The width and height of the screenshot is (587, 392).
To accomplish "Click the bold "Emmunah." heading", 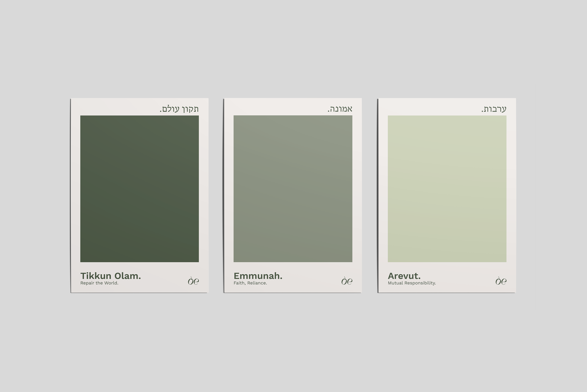I will [258, 276].
